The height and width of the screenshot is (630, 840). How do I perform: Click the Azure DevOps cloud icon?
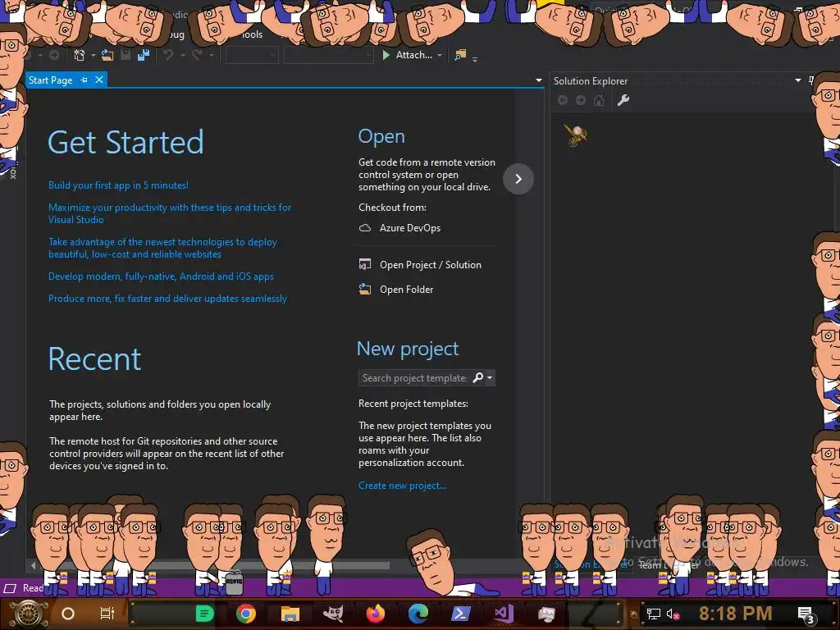coord(365,228)
